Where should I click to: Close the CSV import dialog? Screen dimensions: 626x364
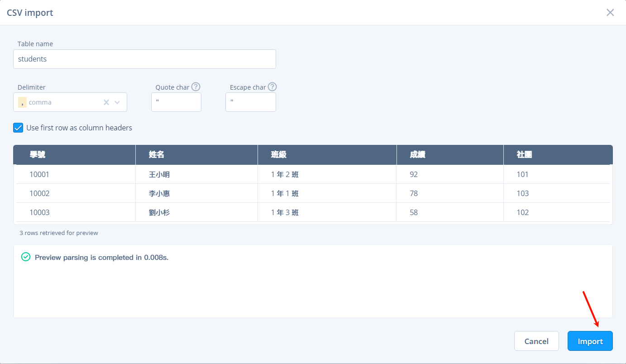pos(610,12)
